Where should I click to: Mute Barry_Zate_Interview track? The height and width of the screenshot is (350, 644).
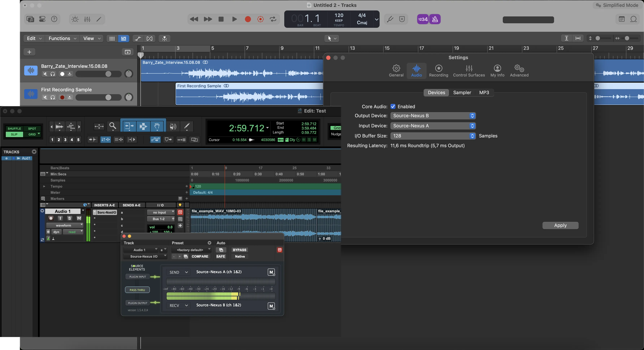tap(45, 74)
